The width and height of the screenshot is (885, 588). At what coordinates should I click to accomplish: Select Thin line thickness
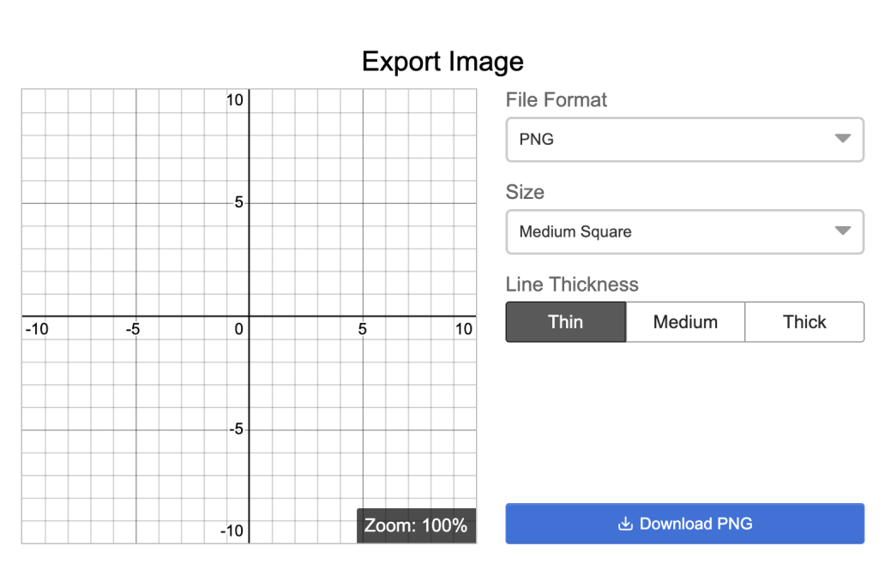click(565, 322)
